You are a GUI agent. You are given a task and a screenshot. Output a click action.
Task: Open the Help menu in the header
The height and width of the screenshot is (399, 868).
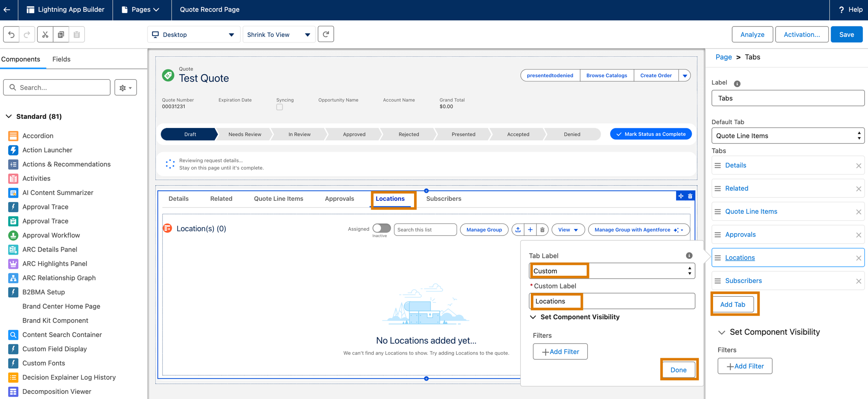[x=850, y=10]
